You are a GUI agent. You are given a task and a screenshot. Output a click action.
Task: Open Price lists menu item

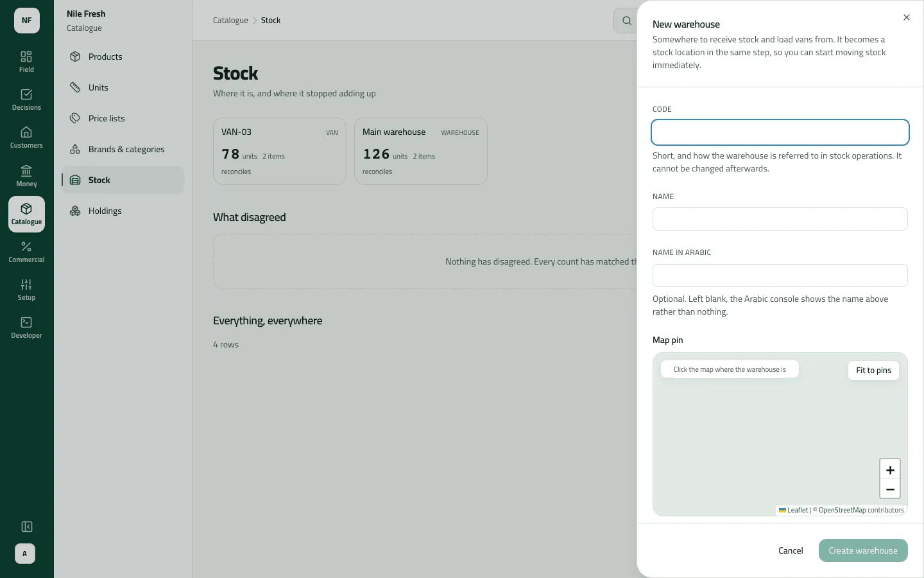tap(123, 118)
